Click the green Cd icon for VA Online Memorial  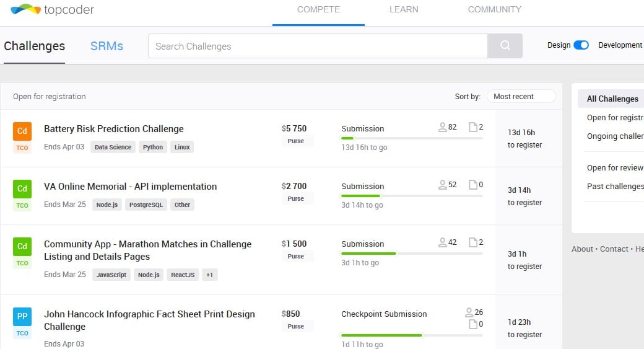point(22,189)
